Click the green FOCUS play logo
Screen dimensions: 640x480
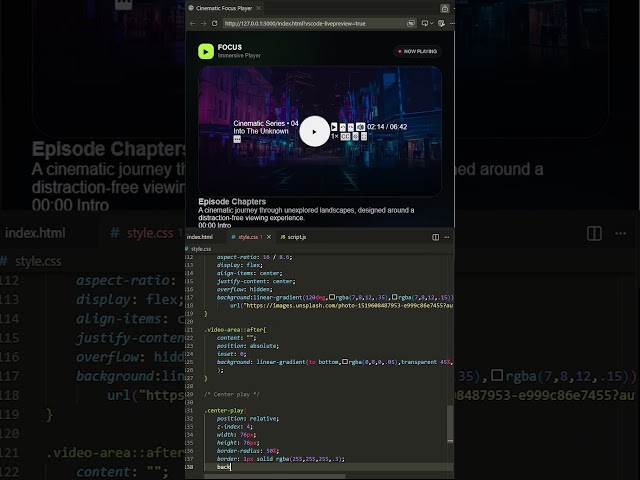[206, 51]
